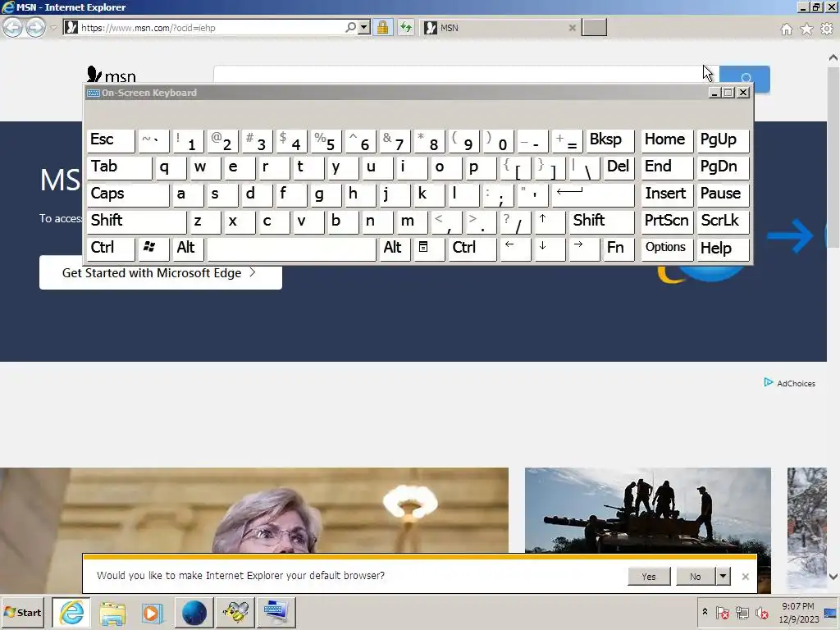
Task: Open Favorites star icon
Action: pos(806,29)
